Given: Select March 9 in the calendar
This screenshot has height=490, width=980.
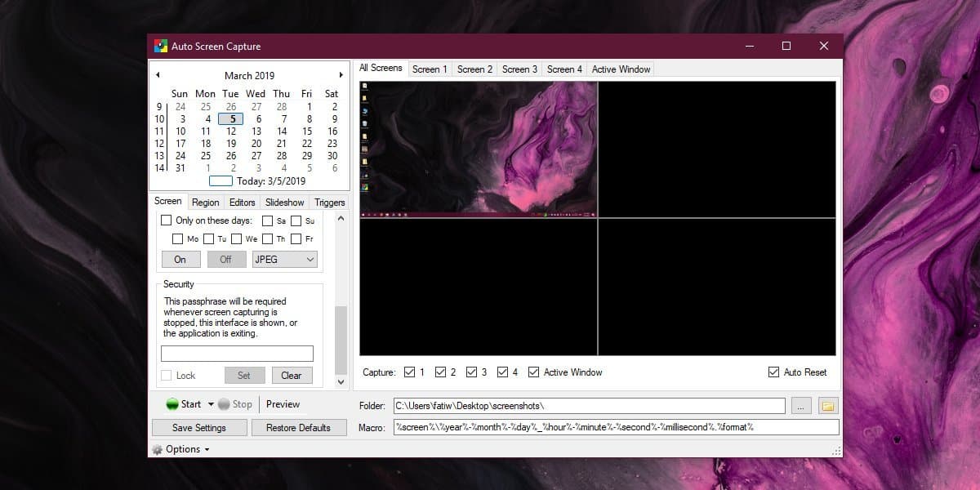Looking at the screenshot, I should pyautogui.click(x=334, y=118).
